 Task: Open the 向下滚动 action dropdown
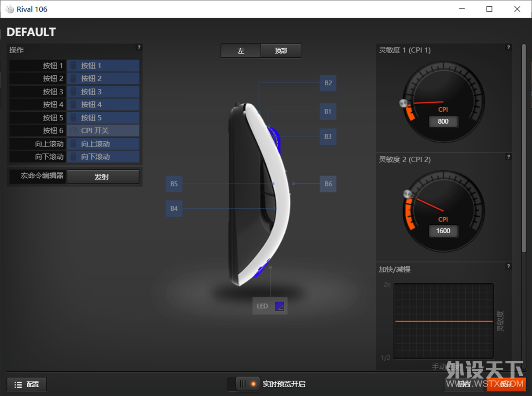(103, 157)
